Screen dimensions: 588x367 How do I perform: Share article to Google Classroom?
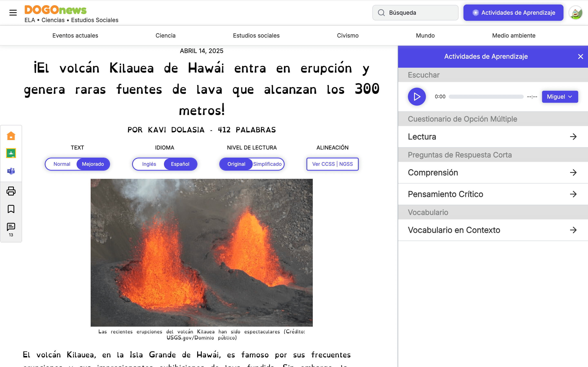click(x=11, y=153)
